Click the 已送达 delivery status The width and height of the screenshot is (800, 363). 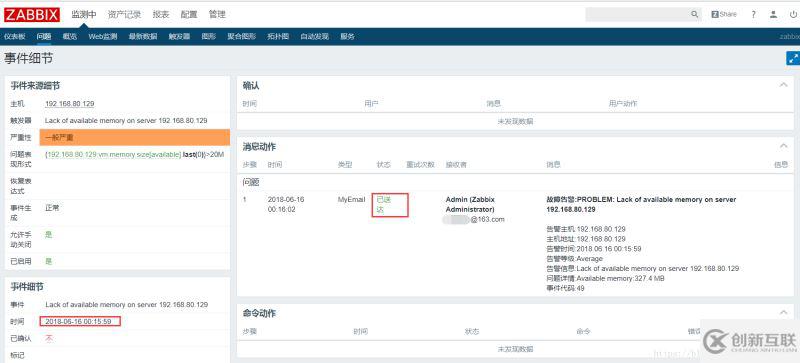click(x=383, y=205)
